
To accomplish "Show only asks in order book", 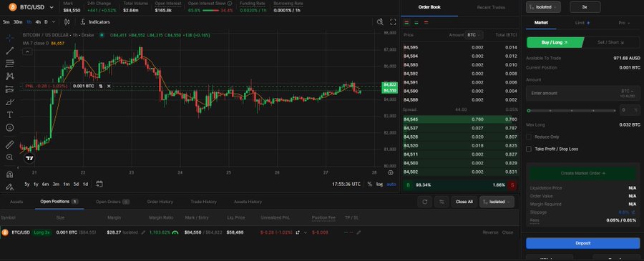I will tap(426, 23).
